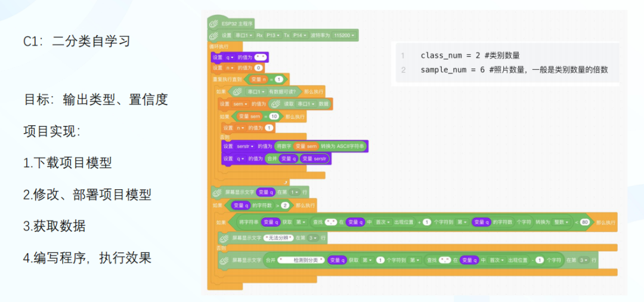Click the text 目标: 输出类型、置信度
The image size is (644, 302).
tap(95, 100)
